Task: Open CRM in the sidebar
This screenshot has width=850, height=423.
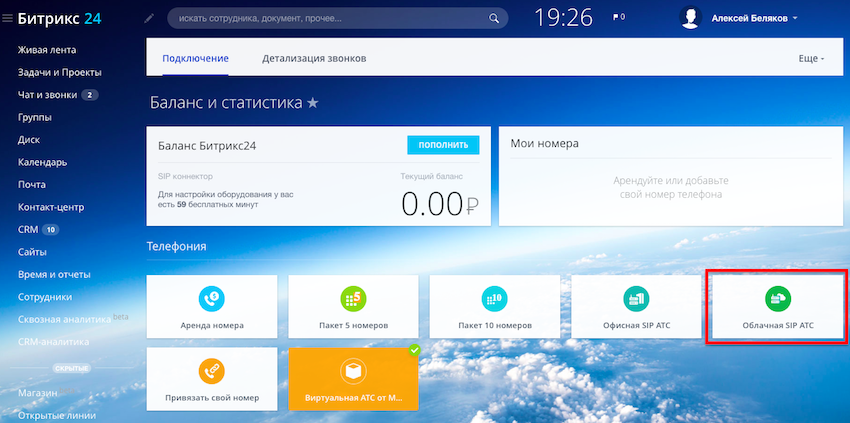Action: [28, 229]
